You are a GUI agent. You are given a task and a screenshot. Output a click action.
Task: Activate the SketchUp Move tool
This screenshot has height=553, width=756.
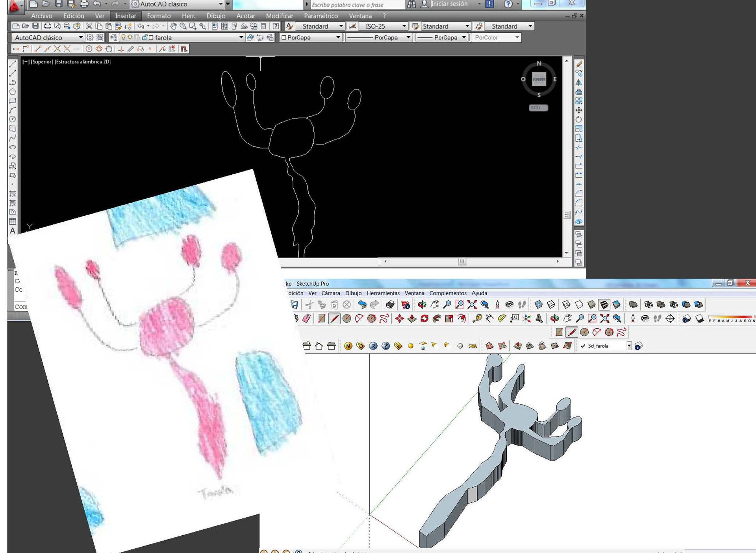tap(399, 318)
